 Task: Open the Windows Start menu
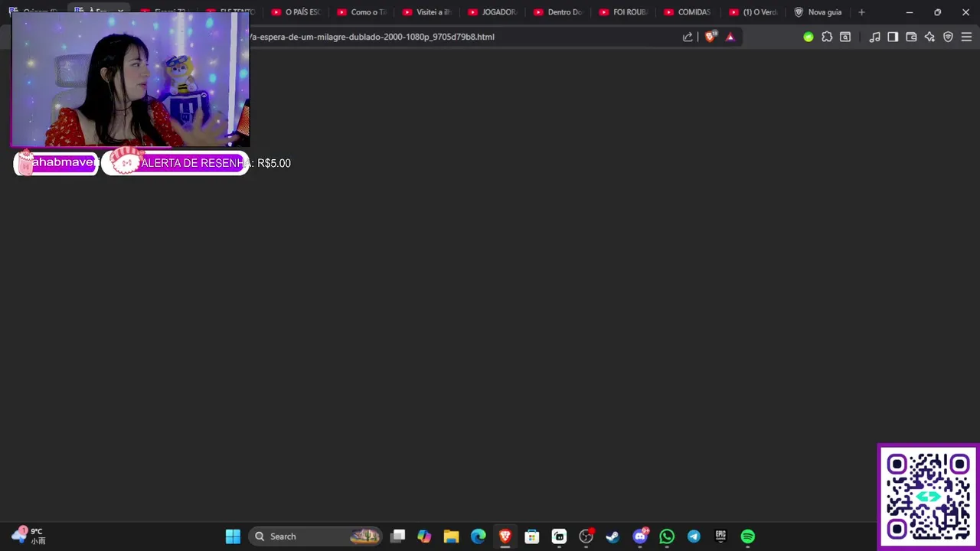click(x=233, y=536)
